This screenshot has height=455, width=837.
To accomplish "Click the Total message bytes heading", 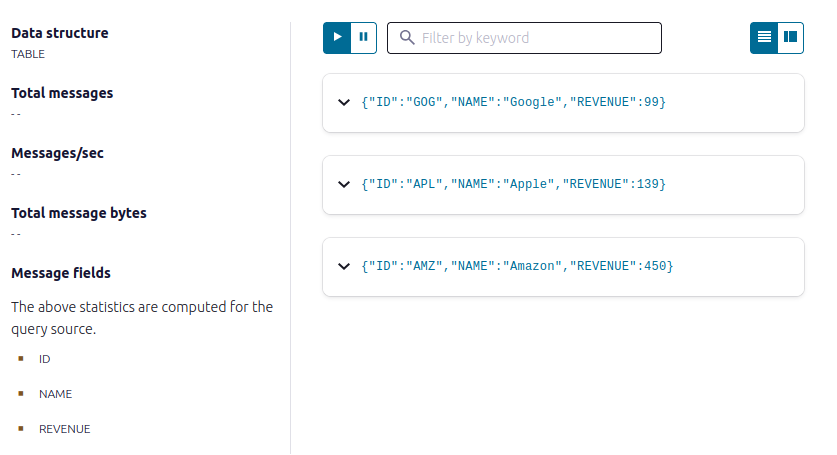I will coord(78,213).
